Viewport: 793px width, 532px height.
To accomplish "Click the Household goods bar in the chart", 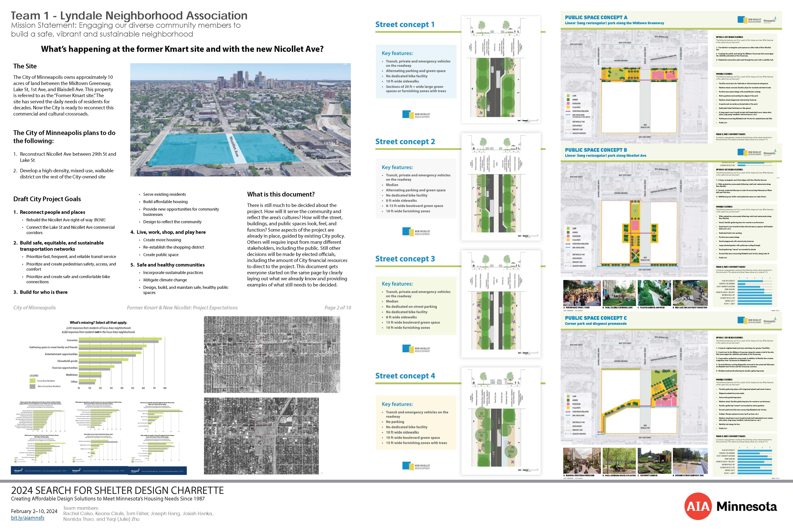I will click(x=104, y=361).
